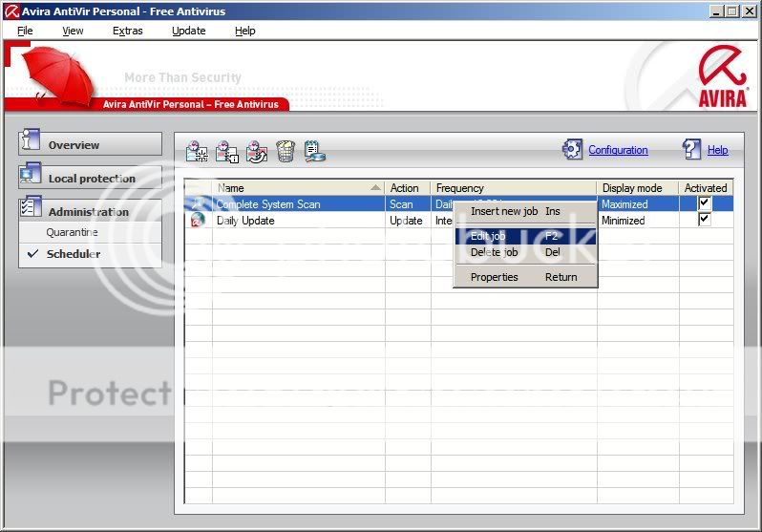This screenshot has width=762, height=532.
Task: Open the Help menu
Action: click(244, 31)
